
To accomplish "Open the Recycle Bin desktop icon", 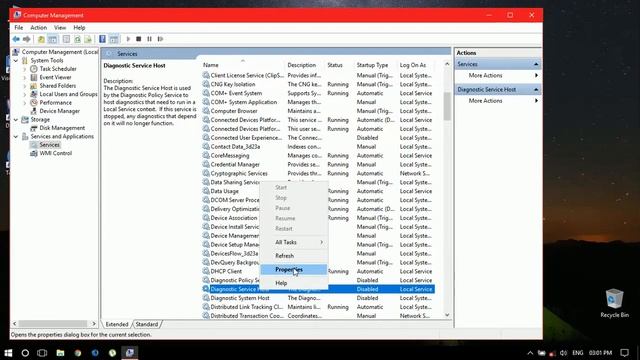I will click(614, 303).
